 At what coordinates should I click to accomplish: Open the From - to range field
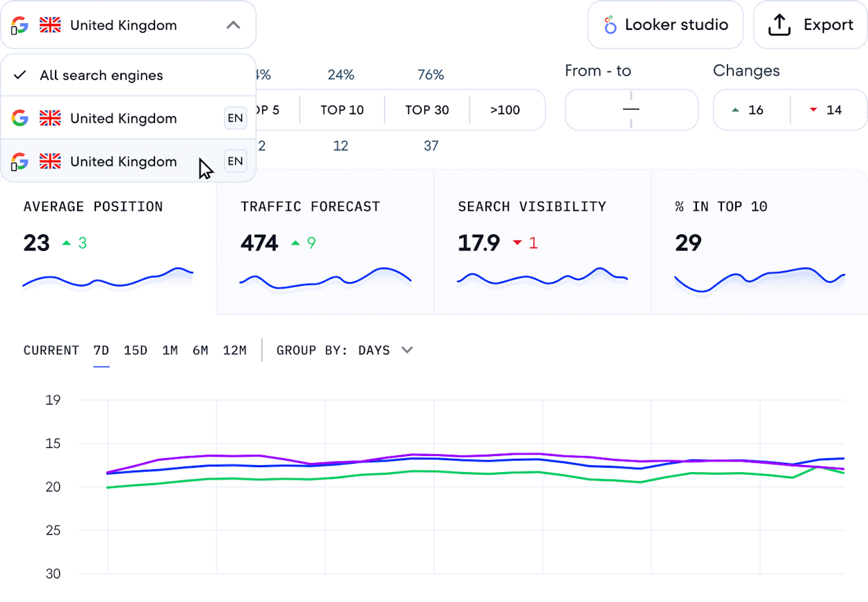pyautogui.click(x=632, y=110)
